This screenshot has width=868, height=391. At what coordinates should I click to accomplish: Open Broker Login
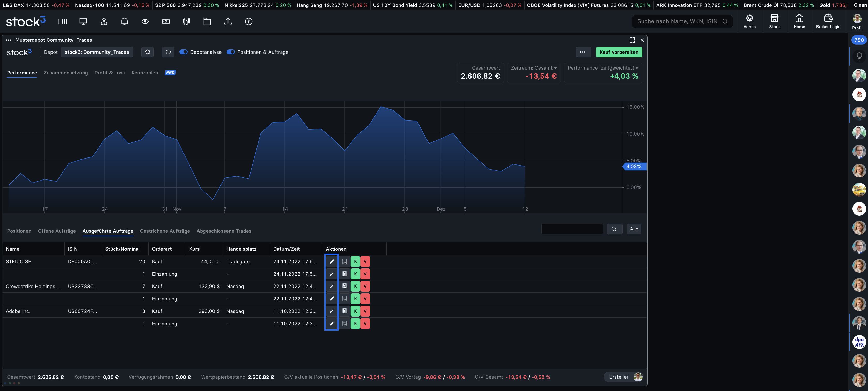[x=828, y=21]
